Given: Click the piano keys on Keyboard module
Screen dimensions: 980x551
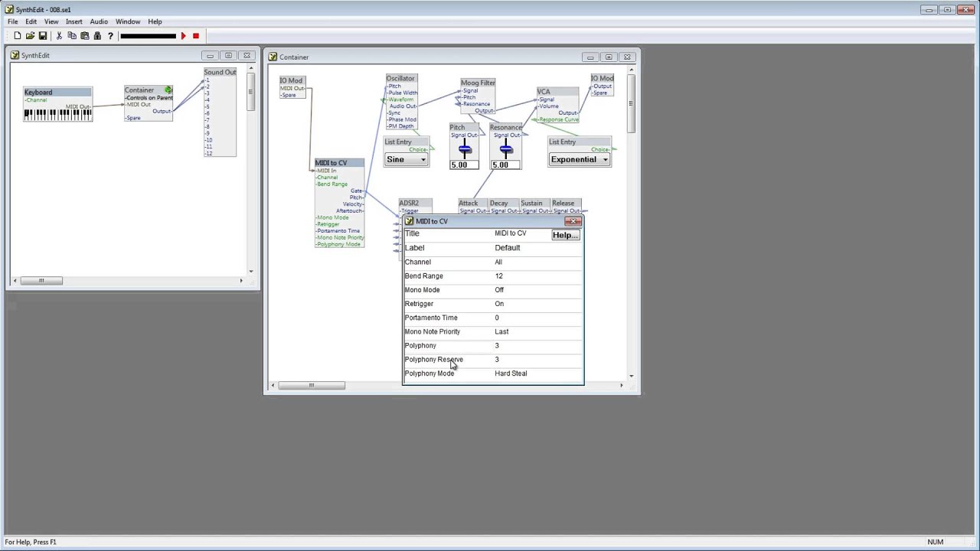Looking at the screenshot, I should (58, 115).
